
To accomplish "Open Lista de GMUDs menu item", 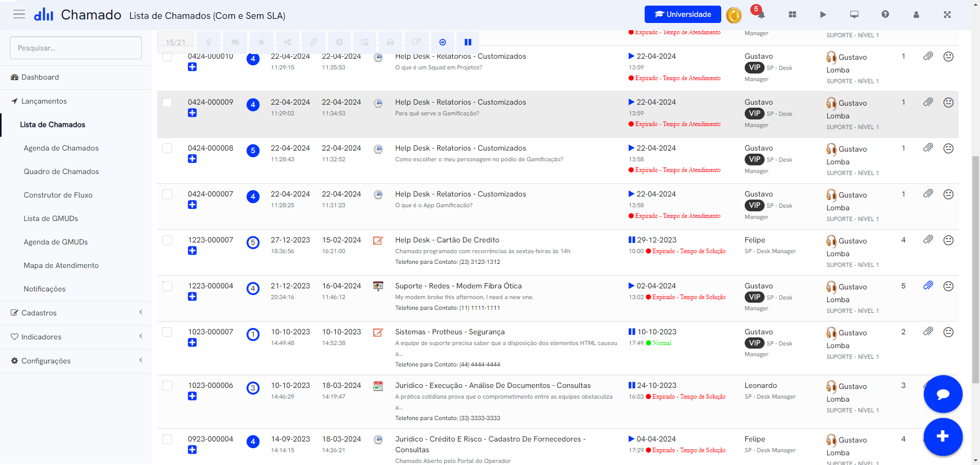I will point(51,218).
